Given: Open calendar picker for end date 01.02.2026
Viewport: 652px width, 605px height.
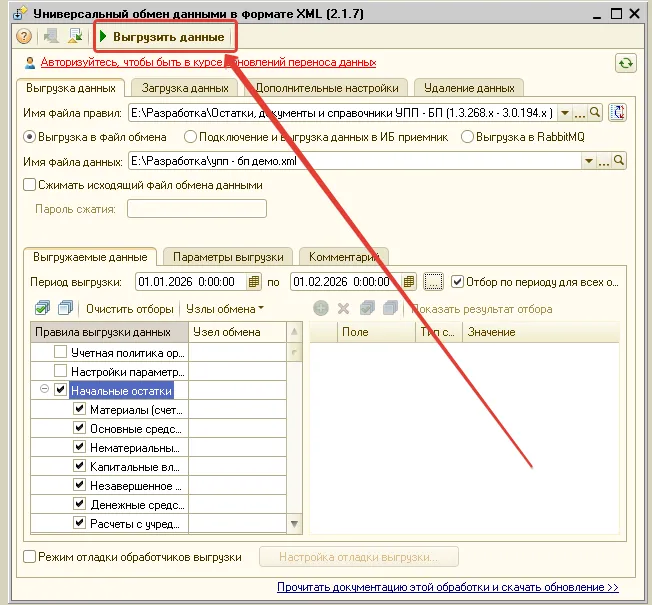Looking at the screenshot, I should [408, 282].
